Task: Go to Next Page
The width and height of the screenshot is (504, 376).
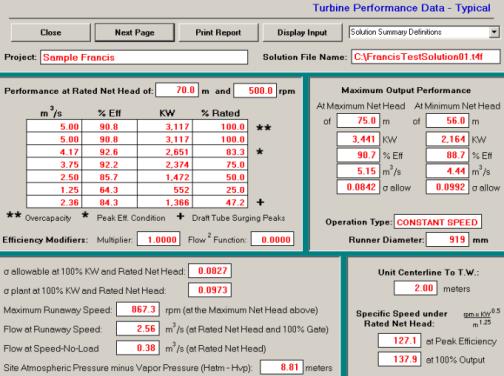Action: tap(135, 32)
